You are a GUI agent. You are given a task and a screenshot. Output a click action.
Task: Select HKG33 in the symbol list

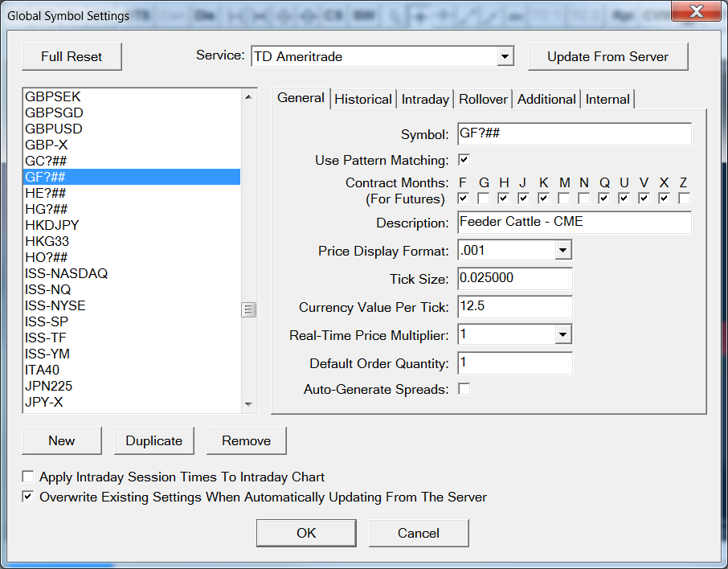click(x=132, y=241)
